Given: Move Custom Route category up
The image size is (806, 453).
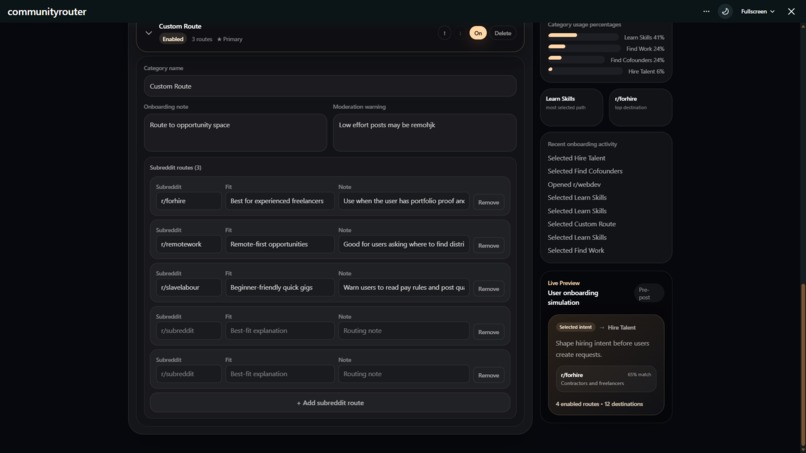Looking at the screenshot, I should pyautogui.click(x=445, y=33).
